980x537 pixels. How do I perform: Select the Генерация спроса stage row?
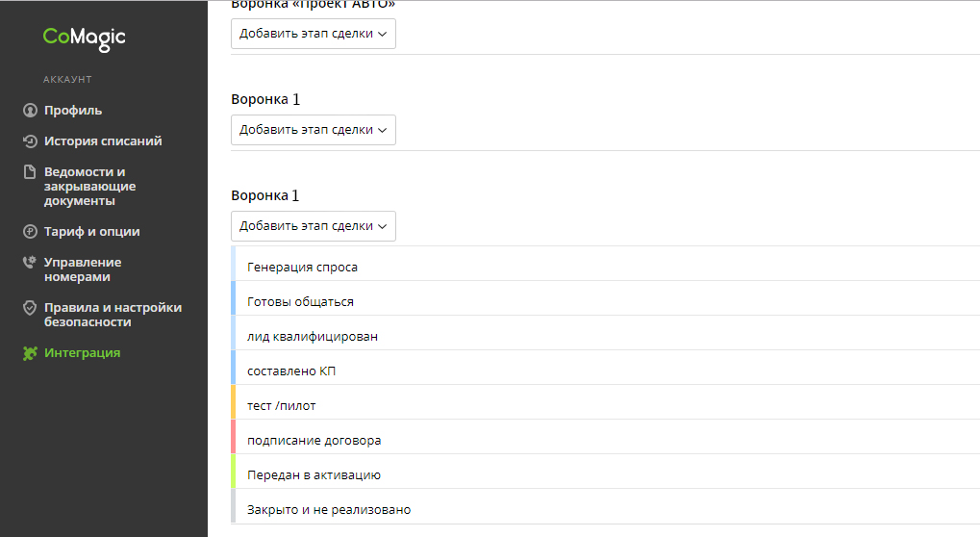tap(606, 264)
